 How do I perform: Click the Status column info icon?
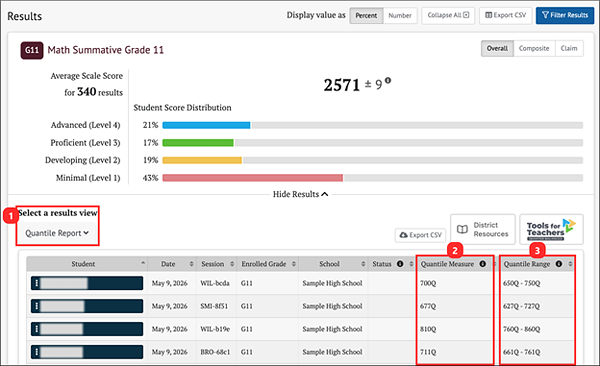(400, 264)
